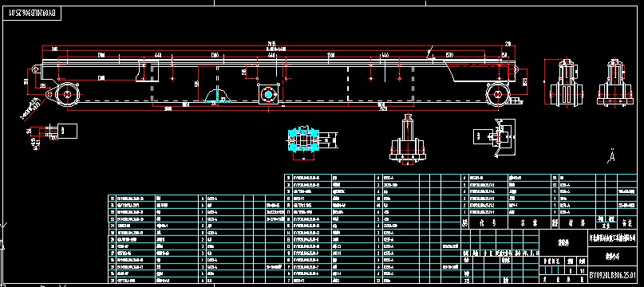Screen dimensions: 644x287
Task: Click the BY0120LB306.25.01 title block cell
Action: [613, 274]
